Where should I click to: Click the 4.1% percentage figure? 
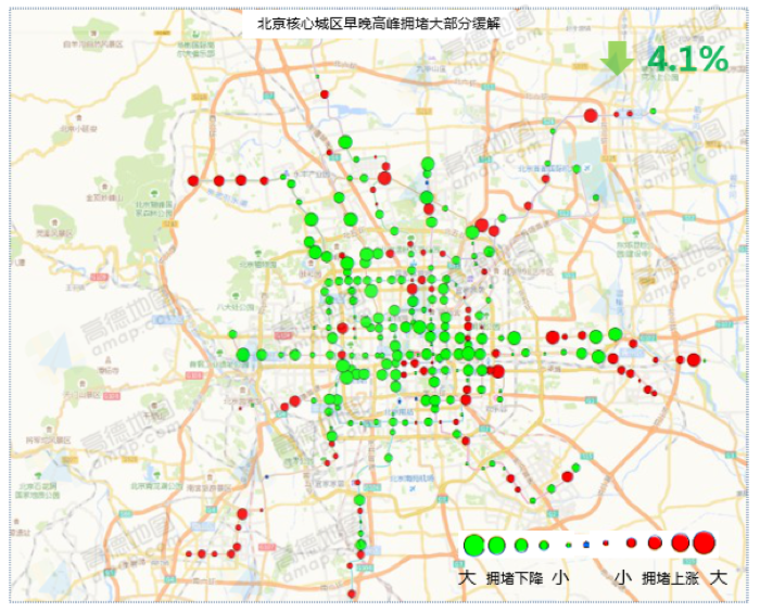pyautogui.click(x=687, y=59)
